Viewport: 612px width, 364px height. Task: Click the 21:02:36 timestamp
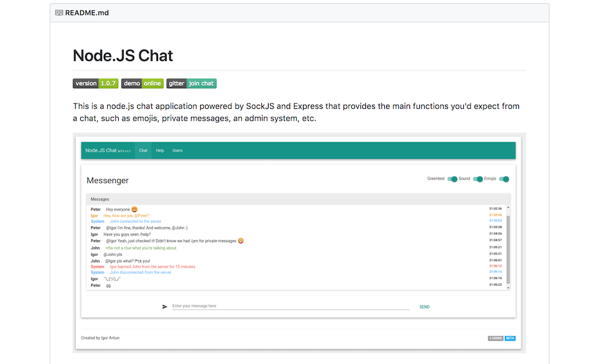click(496, 209)
